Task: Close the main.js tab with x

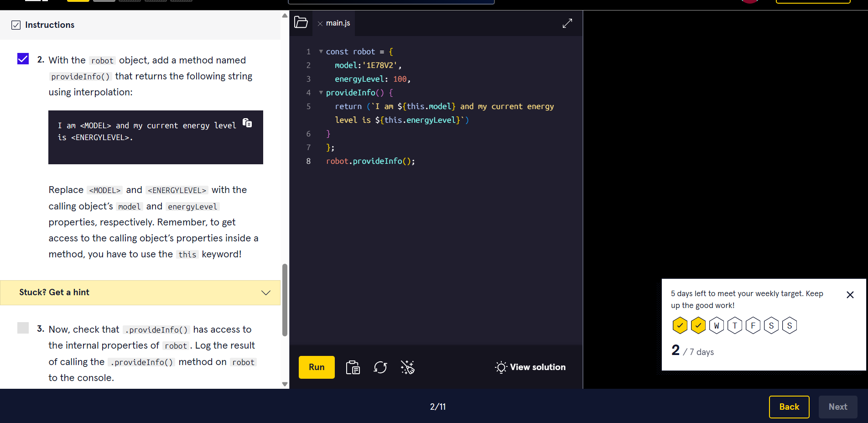Action: [320, 24]
